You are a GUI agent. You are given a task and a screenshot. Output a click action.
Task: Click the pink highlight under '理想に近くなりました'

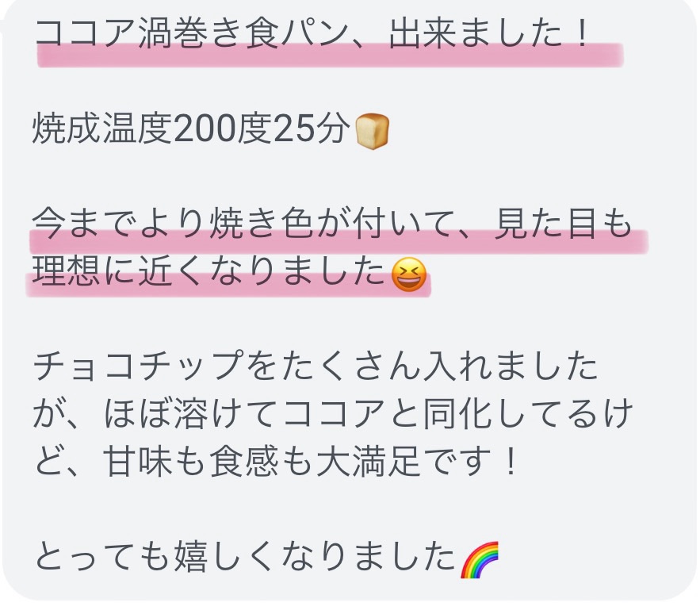228,286
